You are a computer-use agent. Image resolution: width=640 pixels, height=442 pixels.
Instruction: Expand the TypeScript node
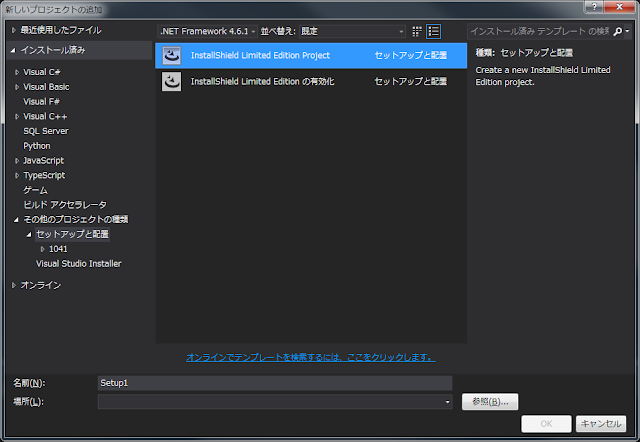click(17, 175)
